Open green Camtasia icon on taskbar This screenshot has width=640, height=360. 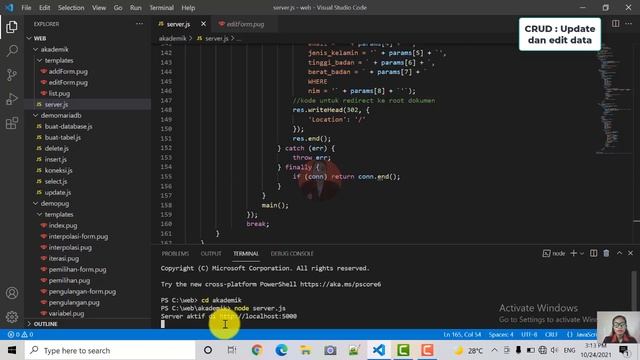pos(403,350)
